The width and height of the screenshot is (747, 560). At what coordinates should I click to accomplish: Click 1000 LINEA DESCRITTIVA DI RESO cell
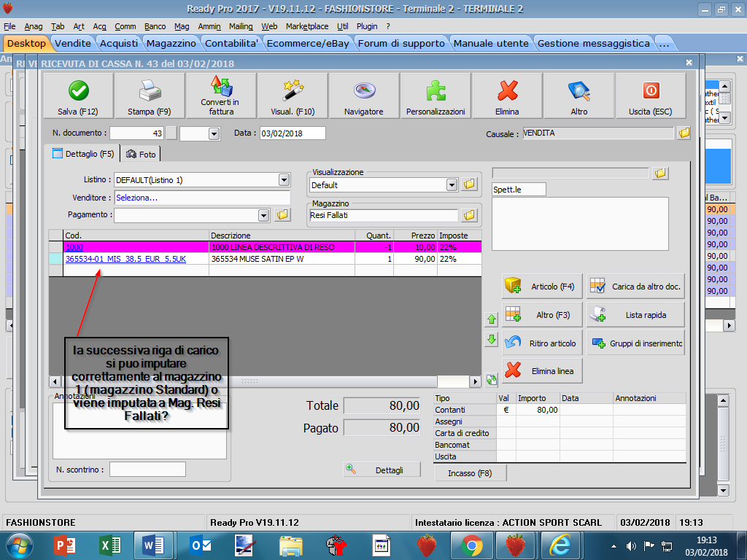tap(282, 247)
